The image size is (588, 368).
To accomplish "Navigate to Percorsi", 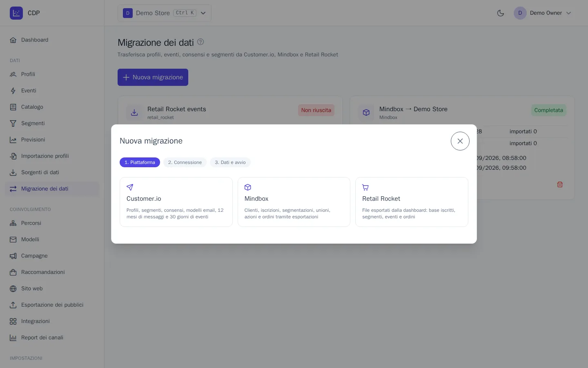I will pos(52,223).
